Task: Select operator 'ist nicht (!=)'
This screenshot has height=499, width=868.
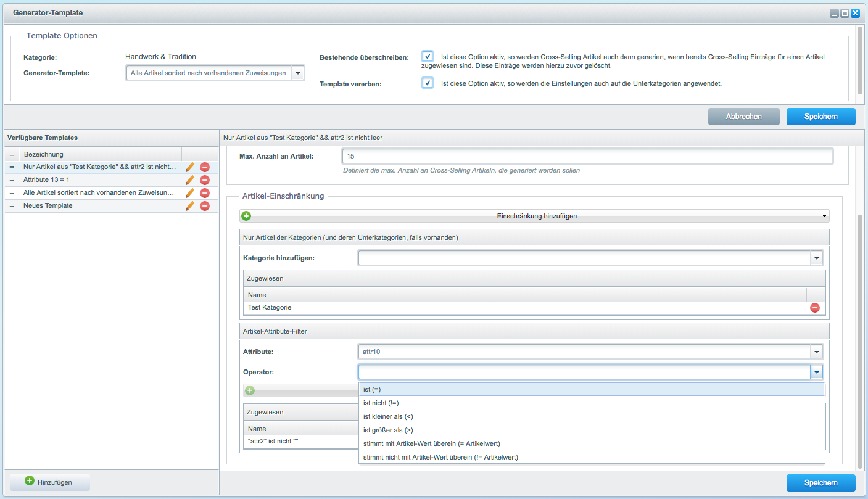Action: pyautogui.click(x=592, y=403)
